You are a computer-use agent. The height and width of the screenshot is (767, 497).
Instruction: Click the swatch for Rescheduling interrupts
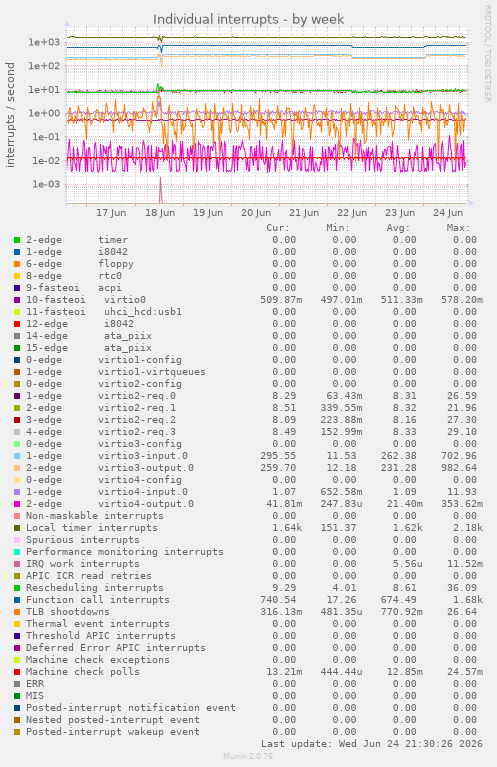(17, 588)
